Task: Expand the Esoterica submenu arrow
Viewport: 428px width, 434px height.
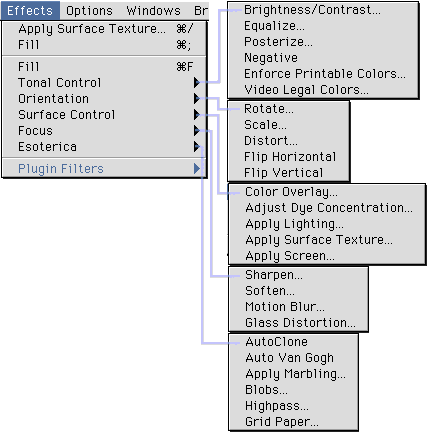Action: (197, 146)
